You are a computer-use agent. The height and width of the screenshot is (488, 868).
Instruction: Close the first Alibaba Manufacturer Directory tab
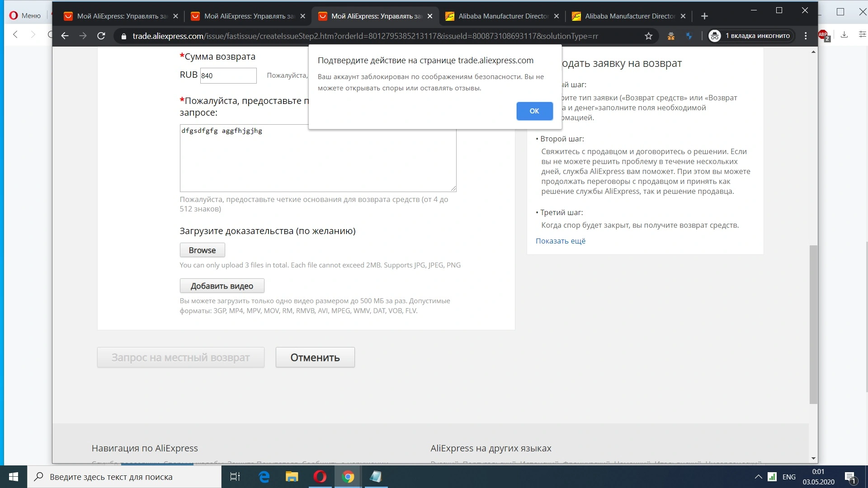pyautogui.click(x=557, y=16)
